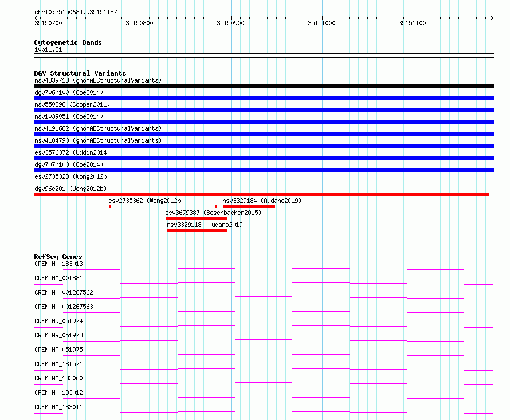Open nsv4191682 gnomADStructuralVariants label
Viewport: 510px width, 420px height.
coord(98,128)
